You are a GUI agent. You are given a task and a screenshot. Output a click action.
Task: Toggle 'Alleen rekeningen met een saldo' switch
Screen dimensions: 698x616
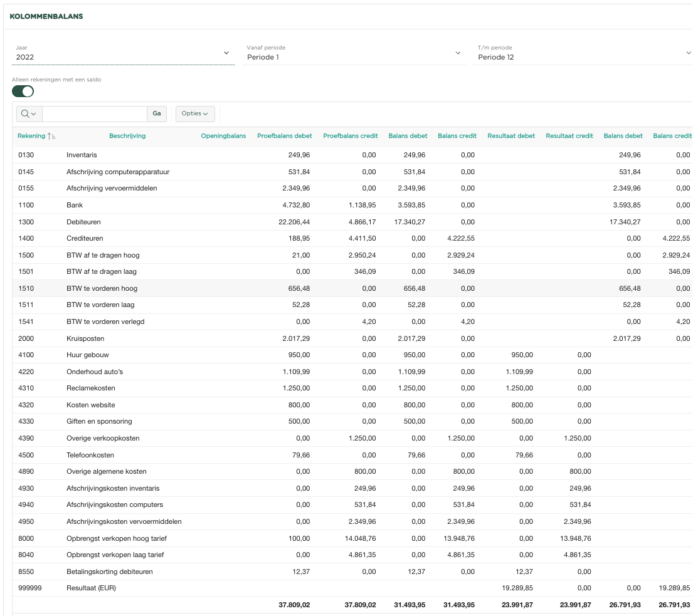click(x=23, y=91)
